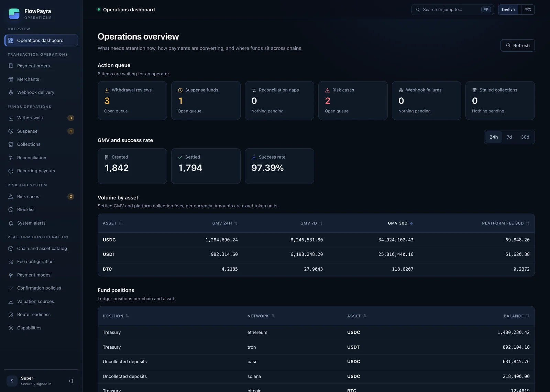Click the Refresh button

pos(517,45)
